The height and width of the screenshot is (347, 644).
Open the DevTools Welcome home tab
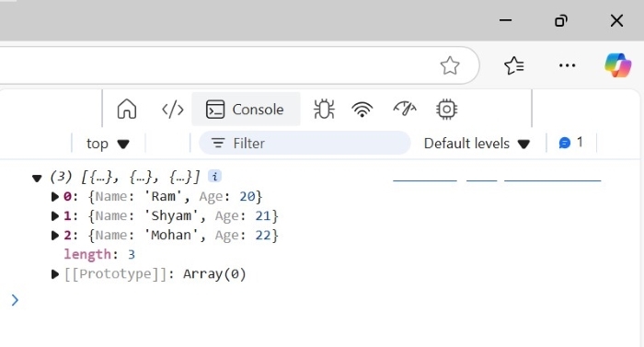click(127, 110)
